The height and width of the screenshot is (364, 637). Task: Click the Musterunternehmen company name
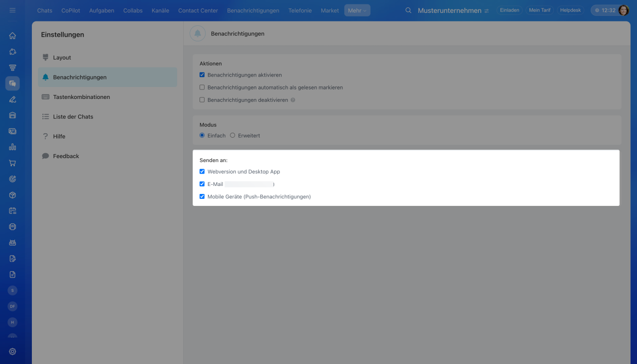tap(449, 10)
